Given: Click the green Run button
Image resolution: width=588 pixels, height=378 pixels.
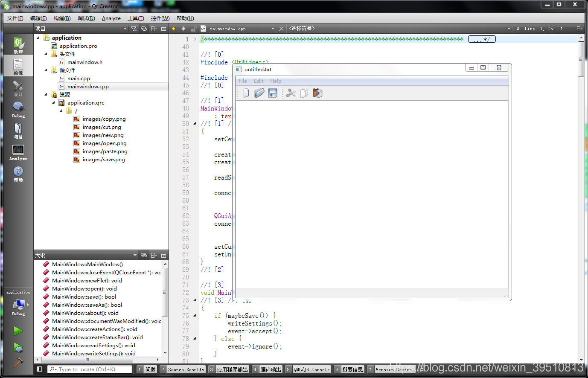Looking at the screenshot, I should (18, 331).
